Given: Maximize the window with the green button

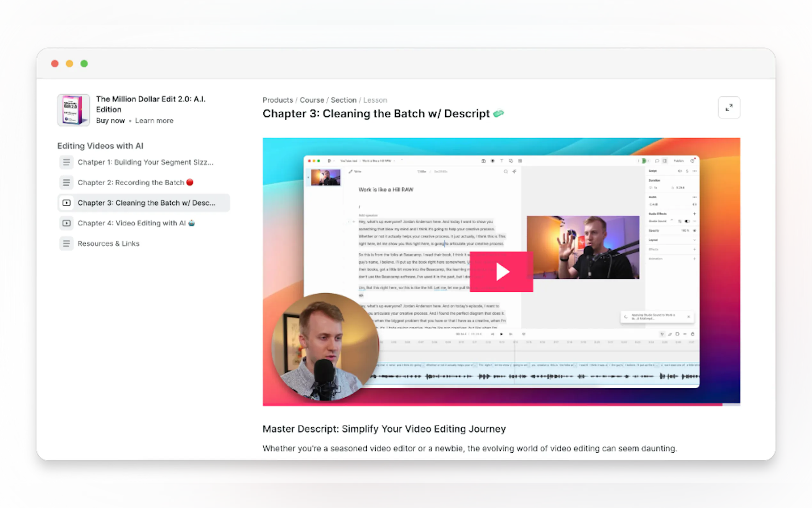Looking at the screenshot, I should tap(84, 63).
